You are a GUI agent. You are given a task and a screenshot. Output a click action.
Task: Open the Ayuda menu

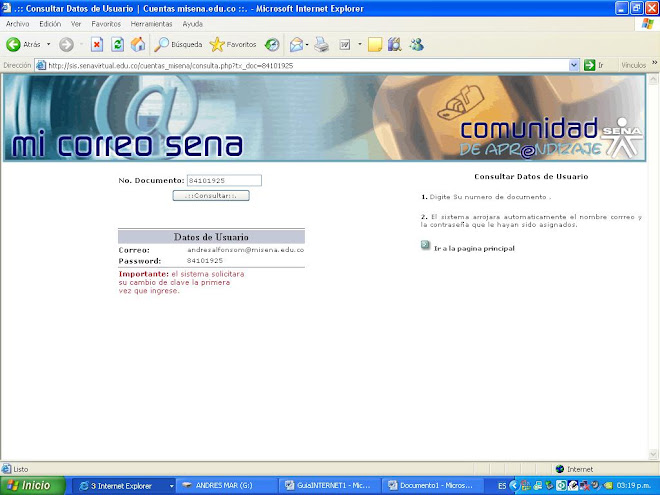point(192,24)
